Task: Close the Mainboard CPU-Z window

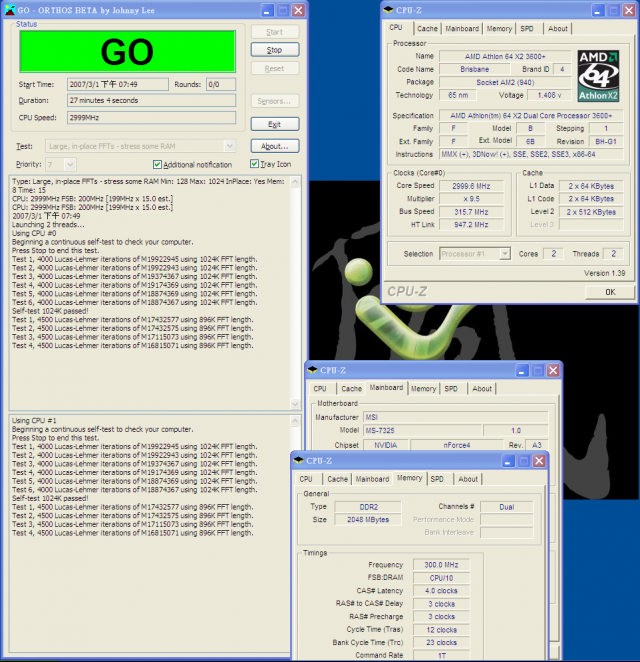Action: (553, 371)
